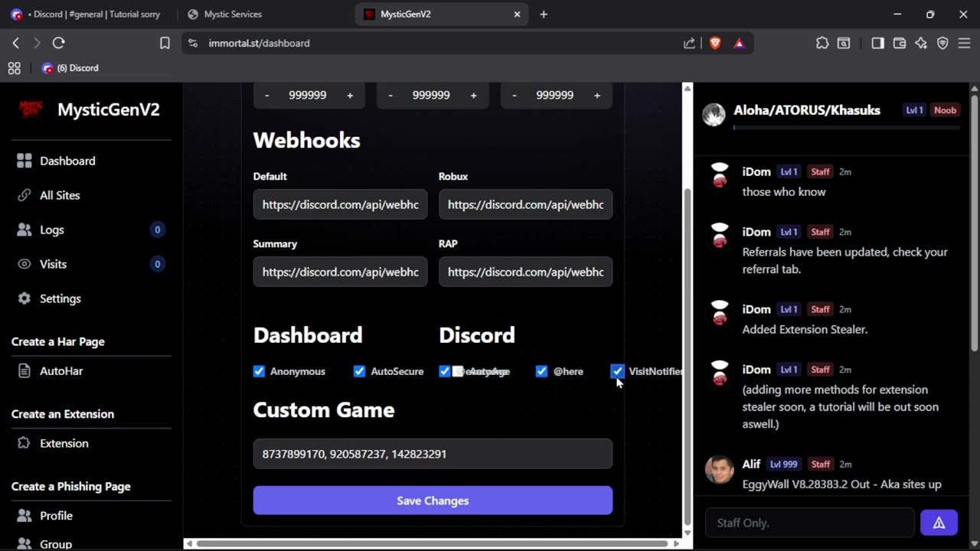Go back to the previous page
Viewport: 980px width, 551px height.
point(15,44)
